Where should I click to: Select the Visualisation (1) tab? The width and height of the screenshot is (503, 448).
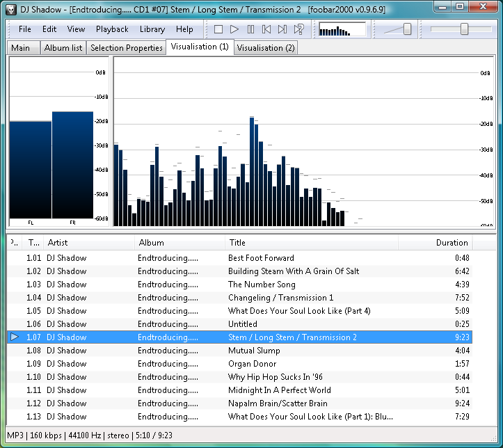tap(200, 47)
